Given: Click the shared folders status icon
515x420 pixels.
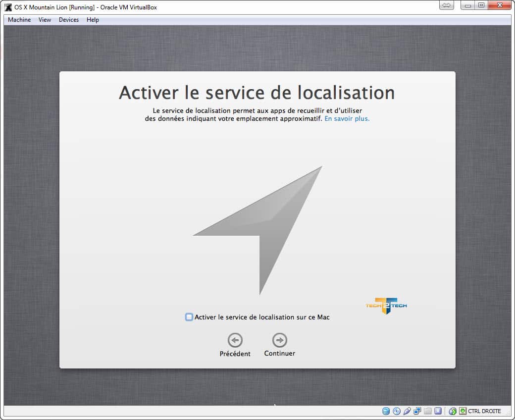Looking at the screenshot, I should click(428, 411).
